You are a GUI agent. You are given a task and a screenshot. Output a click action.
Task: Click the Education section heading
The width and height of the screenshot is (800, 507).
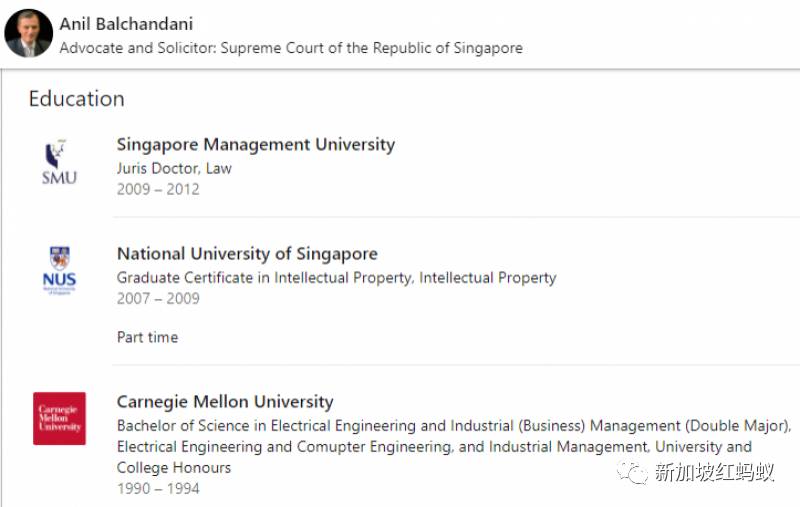76,98
